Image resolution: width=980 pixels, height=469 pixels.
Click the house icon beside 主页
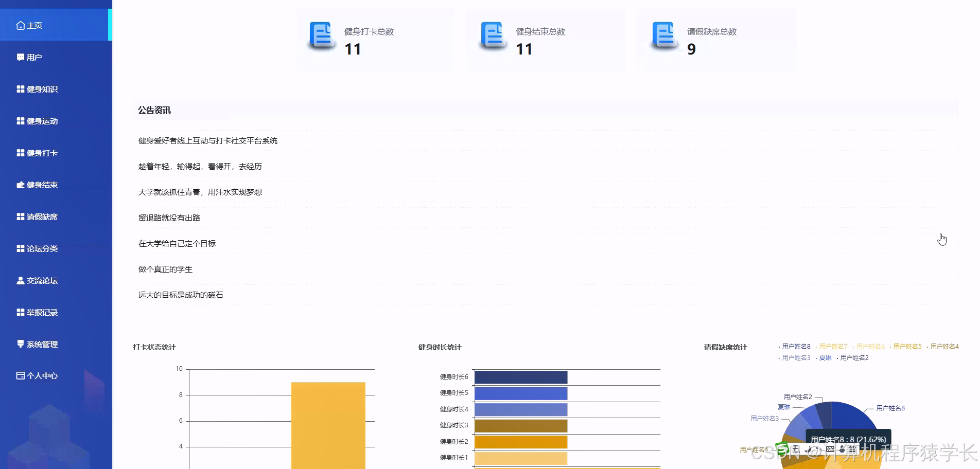click(21, 25)
